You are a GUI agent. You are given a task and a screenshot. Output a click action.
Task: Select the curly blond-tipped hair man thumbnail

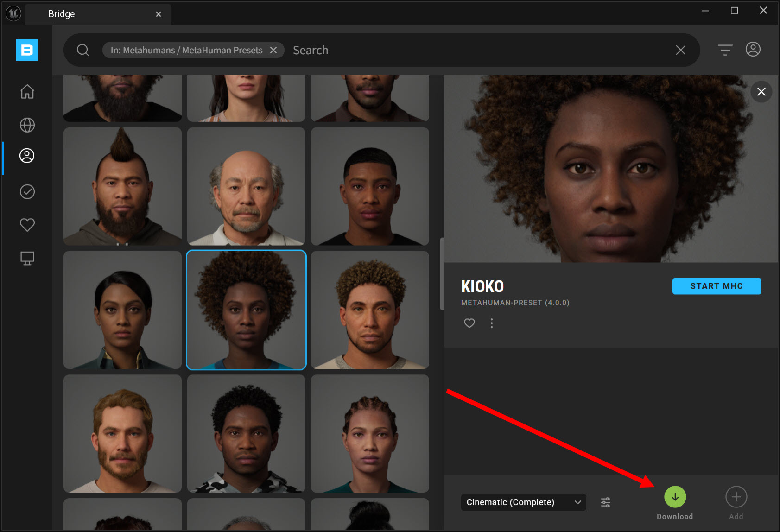click(x=370, y=310)
